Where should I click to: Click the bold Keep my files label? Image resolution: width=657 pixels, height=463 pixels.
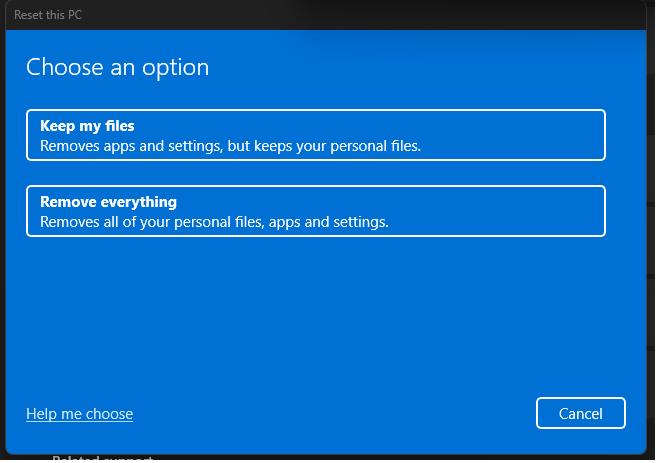click(x=87, y=126)
